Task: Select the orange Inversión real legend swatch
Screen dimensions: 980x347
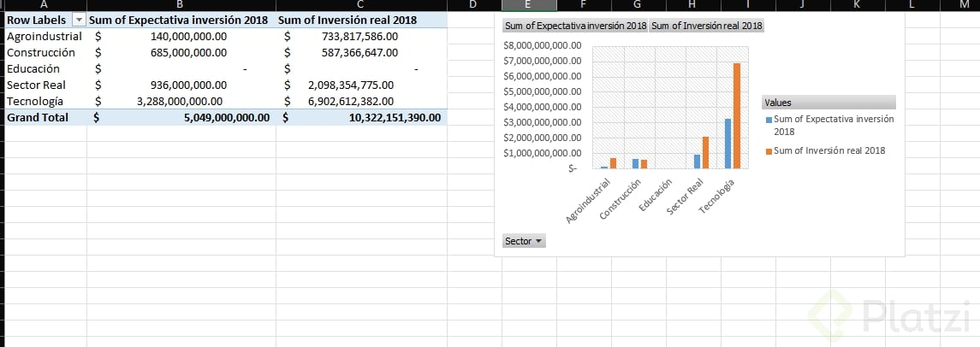Action: point(769,151)
